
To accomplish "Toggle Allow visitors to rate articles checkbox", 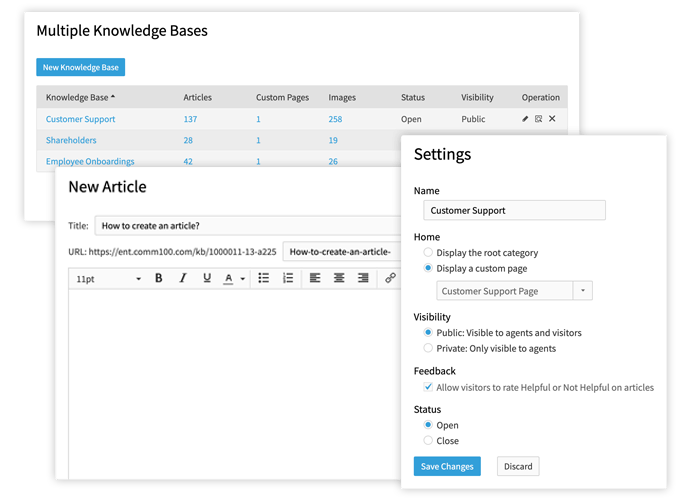I will [x=428, y=387].
